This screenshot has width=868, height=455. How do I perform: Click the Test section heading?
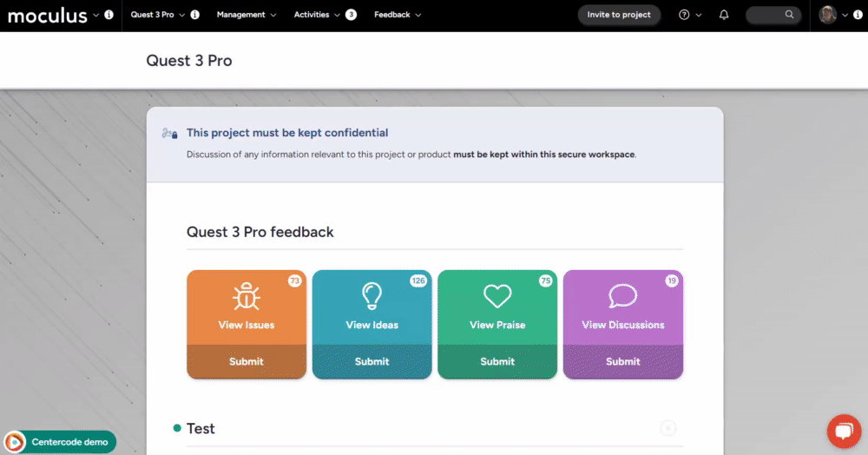click(x=201, y=428)
